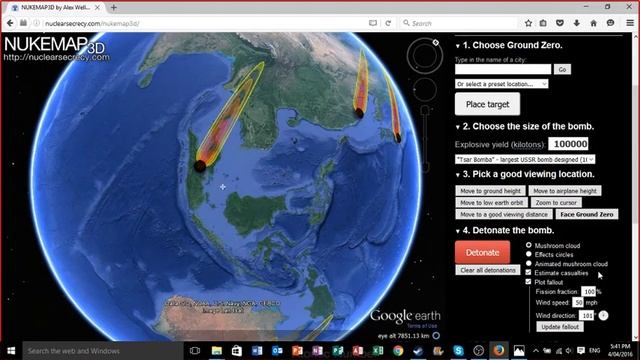Click the Fission fraction input field
This screenshot has width=640, height=360.
click(x=589, y=291)
